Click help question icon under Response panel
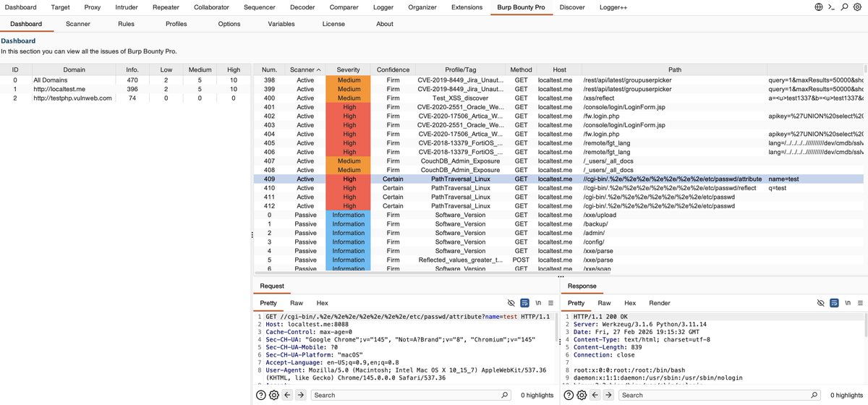This screenshot has width=868, height=405. tap(569, 395)
